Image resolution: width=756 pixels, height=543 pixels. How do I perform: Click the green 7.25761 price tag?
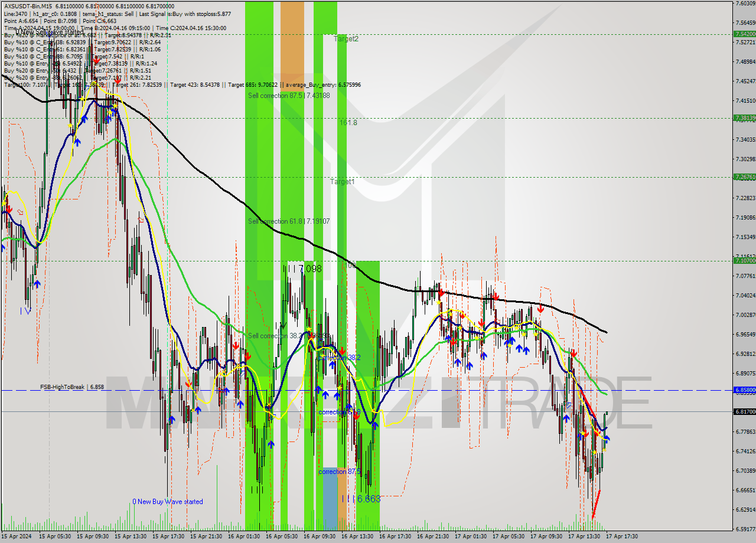(x=744, y=177)
